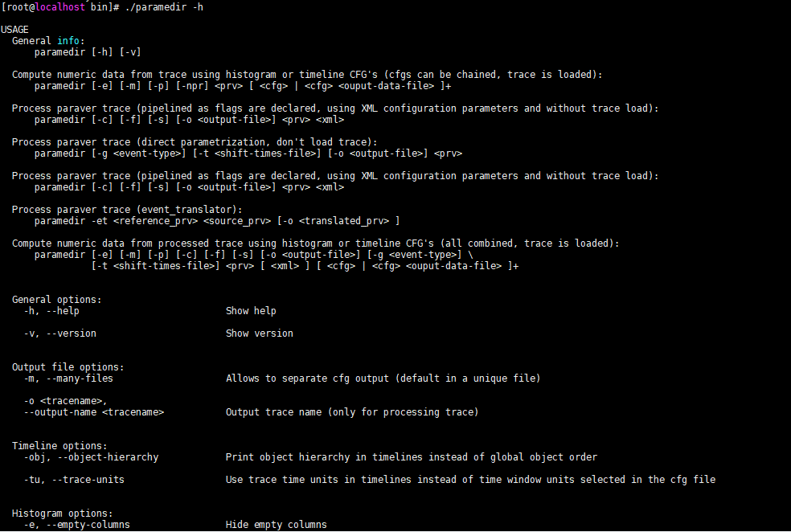Click the '-tu, --trace-units' option
Image resolution: width=791 pixels, height=532 pixels.
pos(74,480)
